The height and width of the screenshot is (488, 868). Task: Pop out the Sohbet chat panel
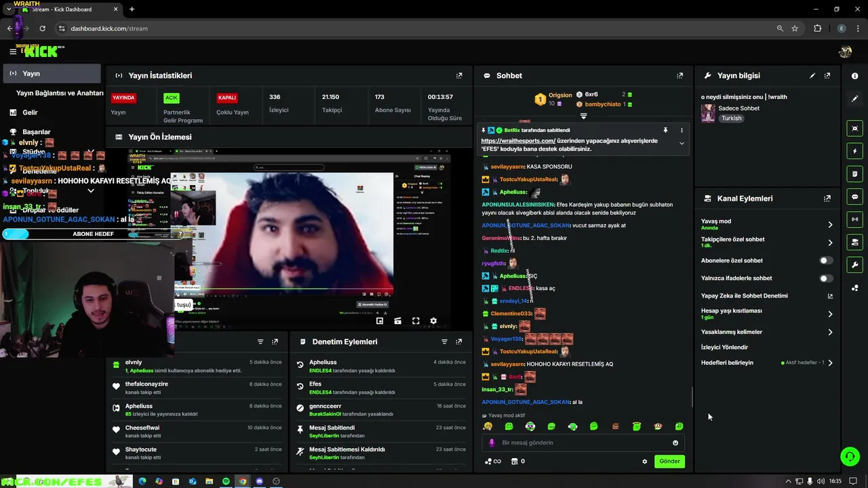point(679,75)
